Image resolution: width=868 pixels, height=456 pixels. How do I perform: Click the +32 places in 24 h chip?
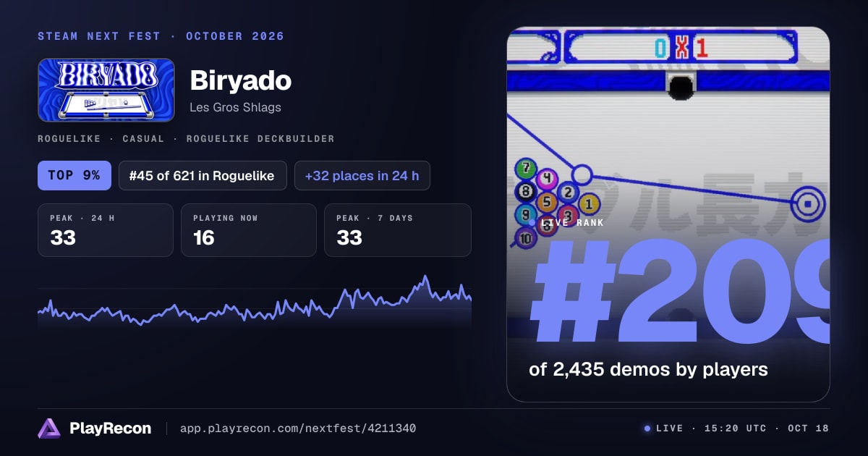point(362,175)
